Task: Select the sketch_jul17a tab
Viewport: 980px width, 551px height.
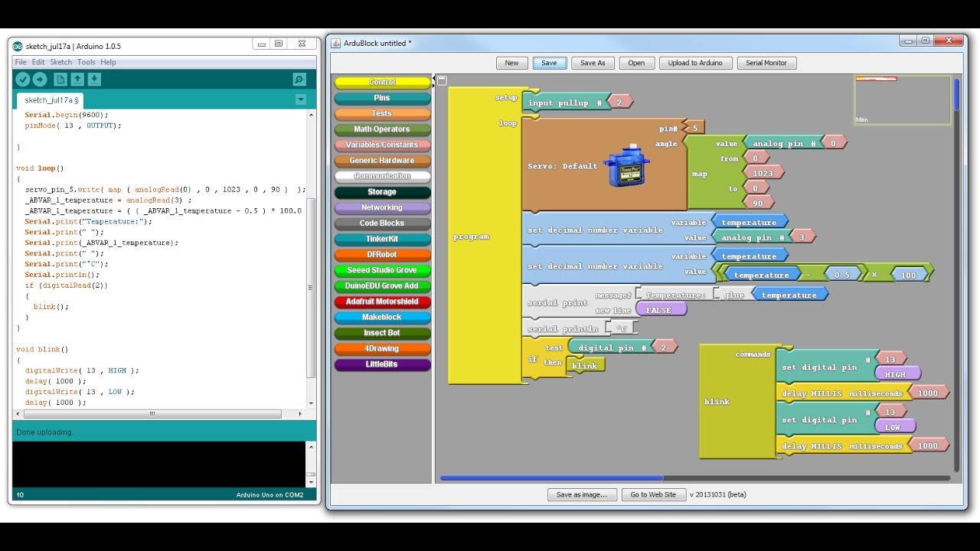Action: point(51,100)
